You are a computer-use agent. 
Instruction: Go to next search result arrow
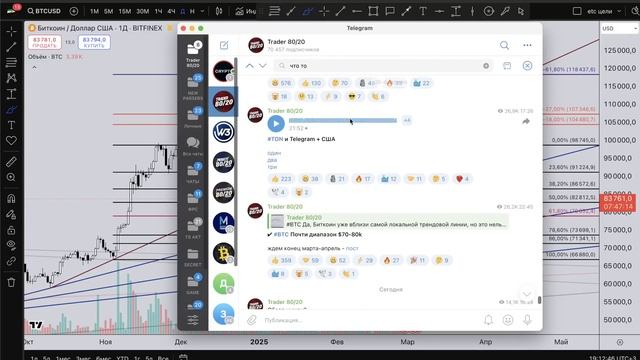pyautogui.click(x=263, y=66)
